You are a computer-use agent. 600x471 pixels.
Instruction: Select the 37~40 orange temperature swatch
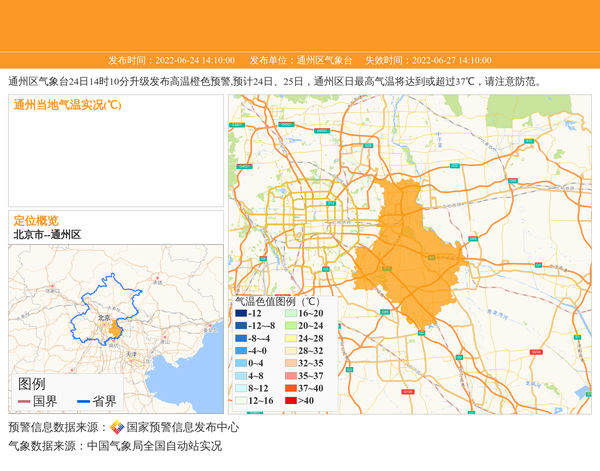(x=290, y=388)
